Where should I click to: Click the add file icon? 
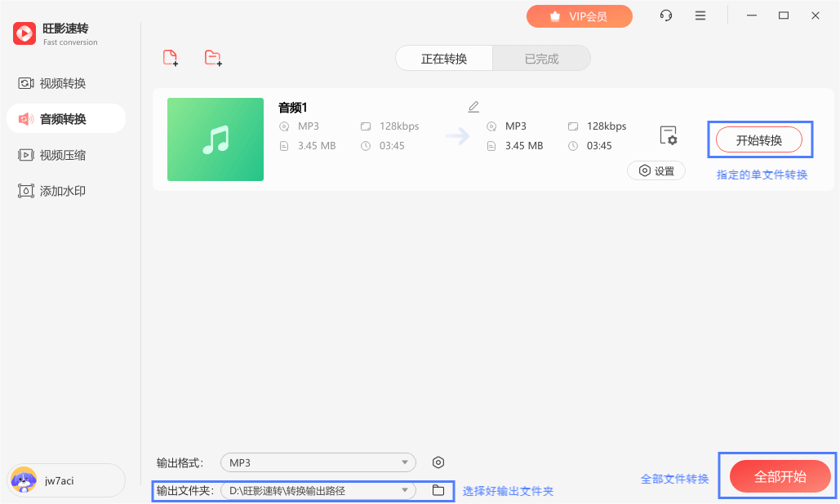click(171, 57)
